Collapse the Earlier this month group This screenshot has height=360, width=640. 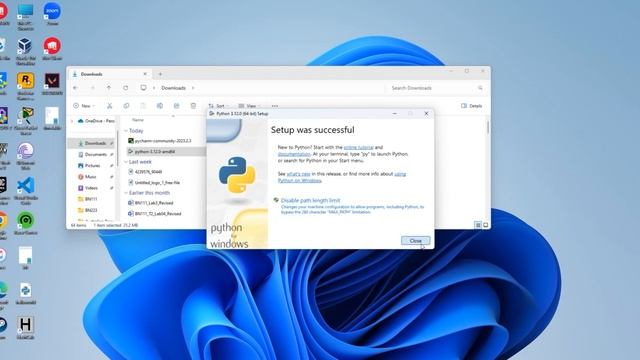pos(126,193)
